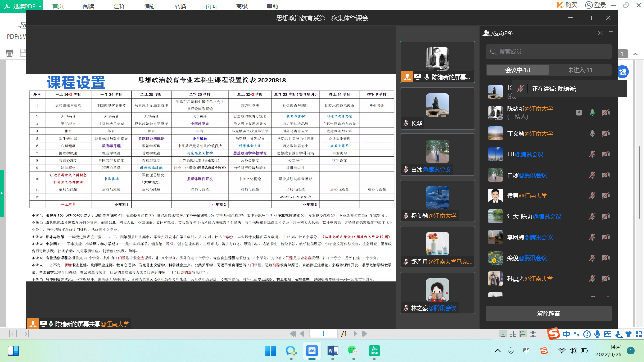644x362 pixels.
Task: Open the 转换 menu in PDF reader
Action: (x=180, y=6)
